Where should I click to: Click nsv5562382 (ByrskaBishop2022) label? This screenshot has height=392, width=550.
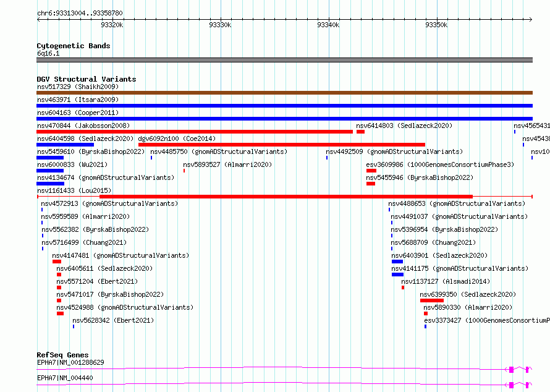click(95, 229)
